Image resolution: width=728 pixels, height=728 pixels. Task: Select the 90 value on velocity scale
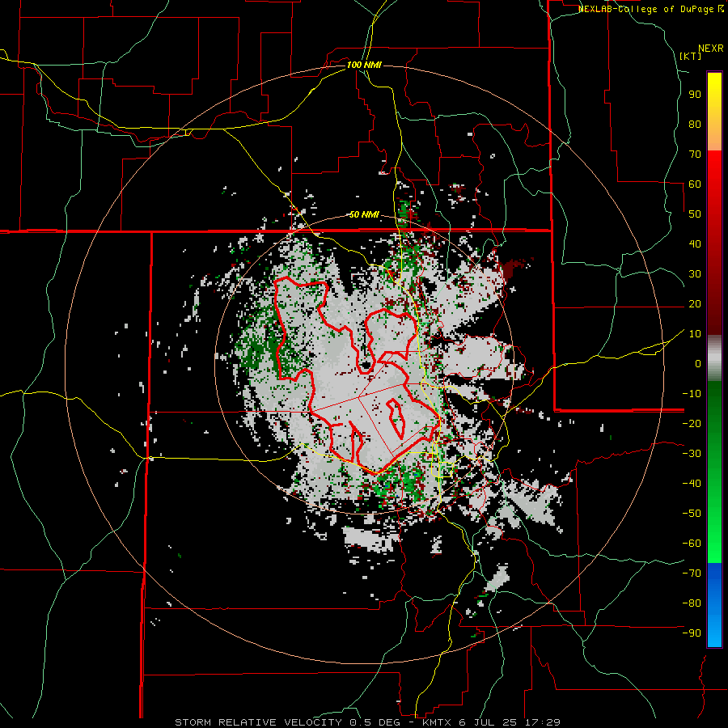tap(695, 95)
